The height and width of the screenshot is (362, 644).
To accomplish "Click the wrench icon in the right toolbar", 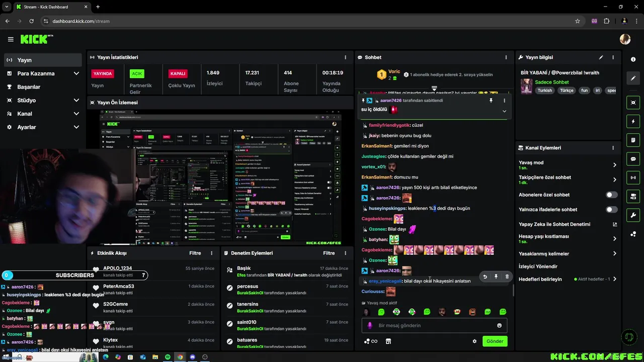I will [633, 215].
